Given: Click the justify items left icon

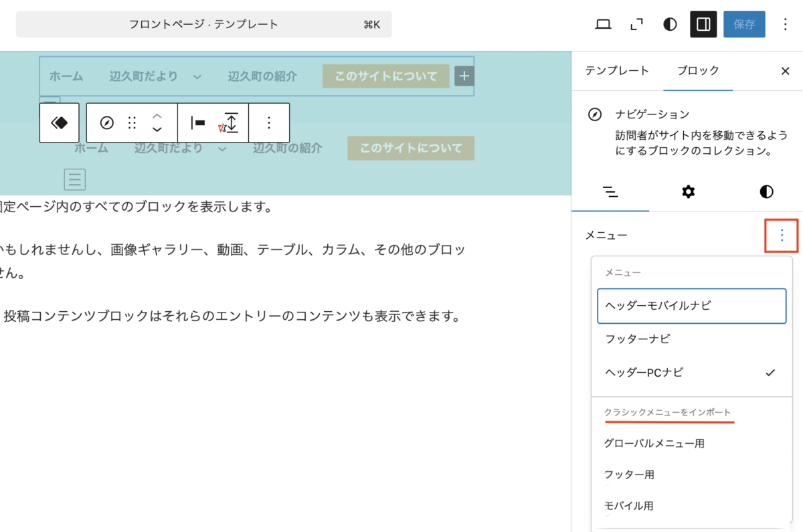Looking at the screenshot, I should coord(198,122).
